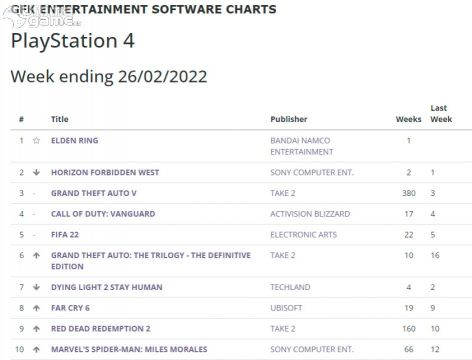Open the Grand Theft Auto V title
The height and width of the screenshot is (360, 472).
(x=94, y=193)
